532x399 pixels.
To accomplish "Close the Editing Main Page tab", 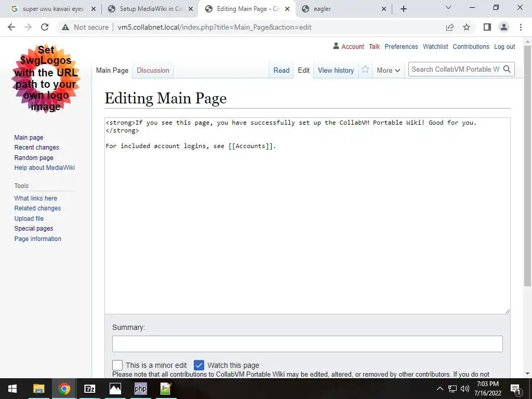I will [287, 9].
